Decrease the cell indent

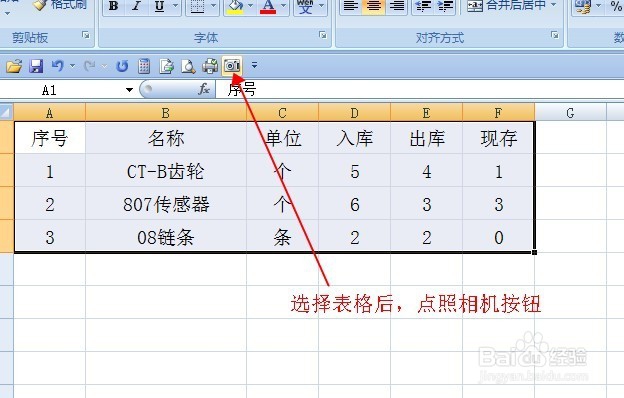423,6
